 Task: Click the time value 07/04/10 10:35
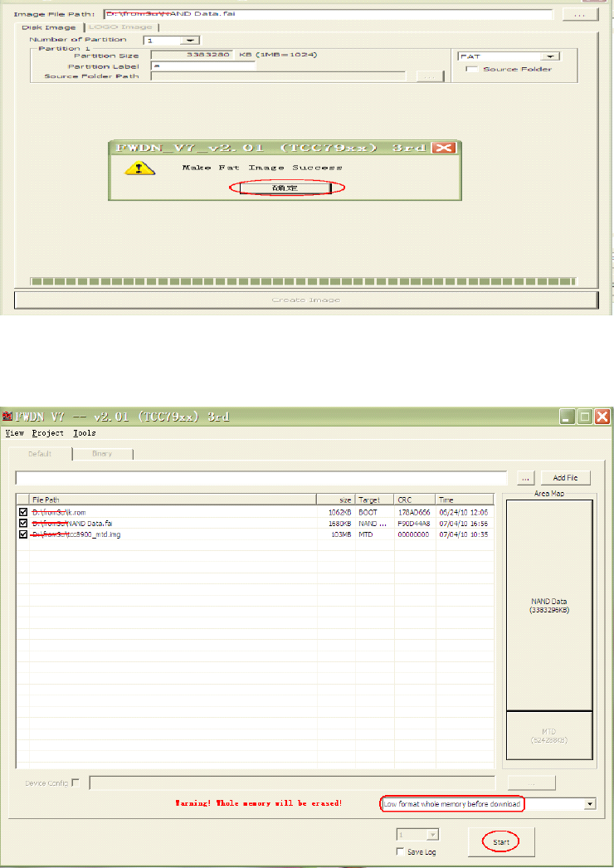[x=464, y=534]
